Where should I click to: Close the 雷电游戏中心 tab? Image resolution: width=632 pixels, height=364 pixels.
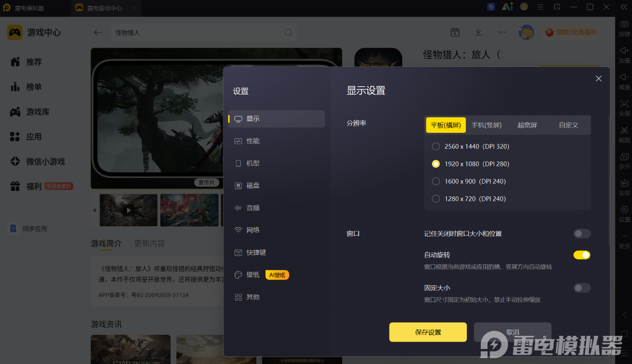[x=135, y=8]
